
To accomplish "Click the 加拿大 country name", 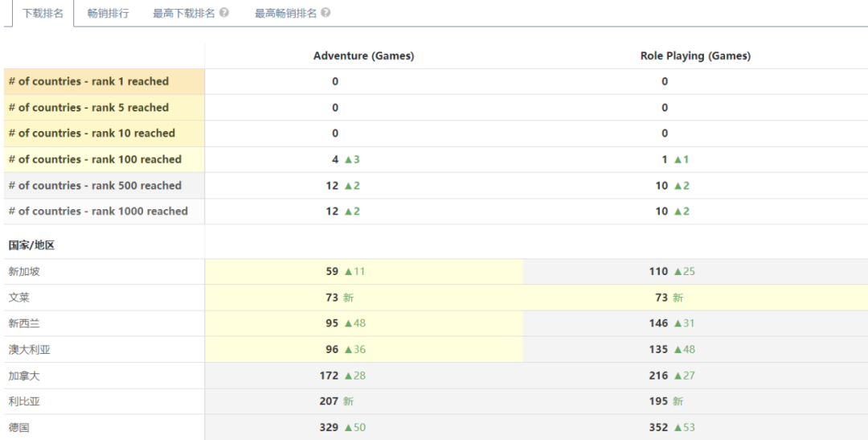I will [x=24, y=376].
